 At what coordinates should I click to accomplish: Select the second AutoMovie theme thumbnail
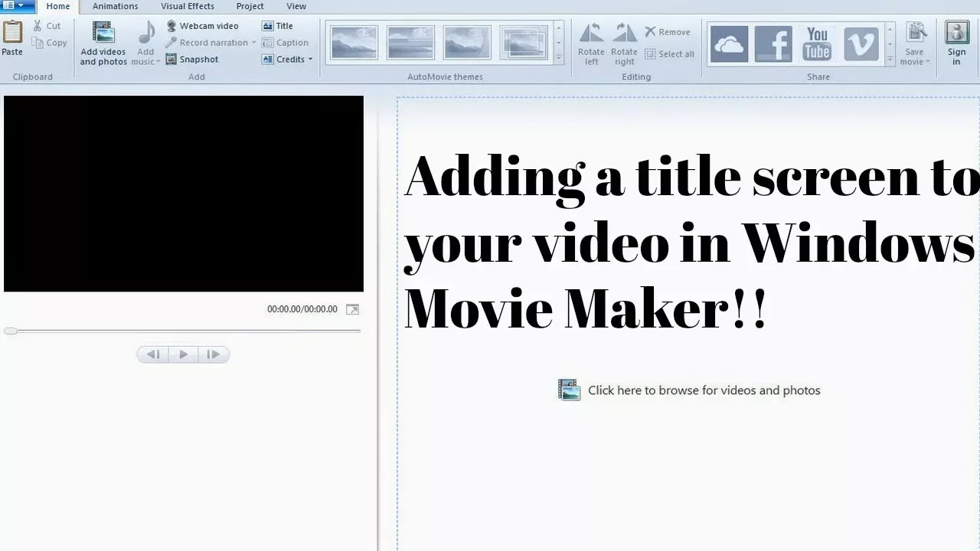coord(410,42)
